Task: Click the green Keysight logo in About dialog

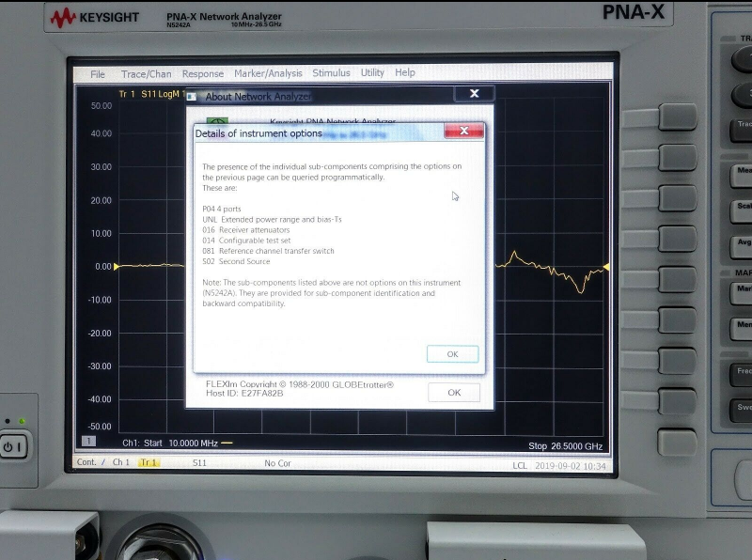Action: coord(217,122)
